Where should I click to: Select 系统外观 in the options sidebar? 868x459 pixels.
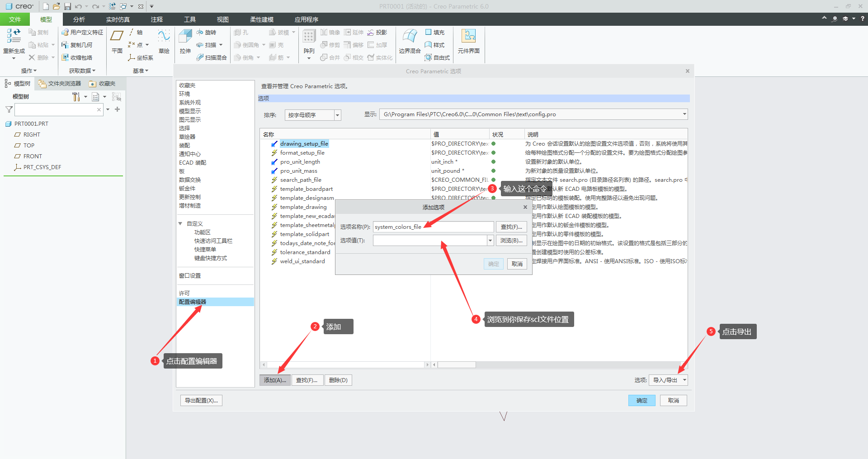190,103
